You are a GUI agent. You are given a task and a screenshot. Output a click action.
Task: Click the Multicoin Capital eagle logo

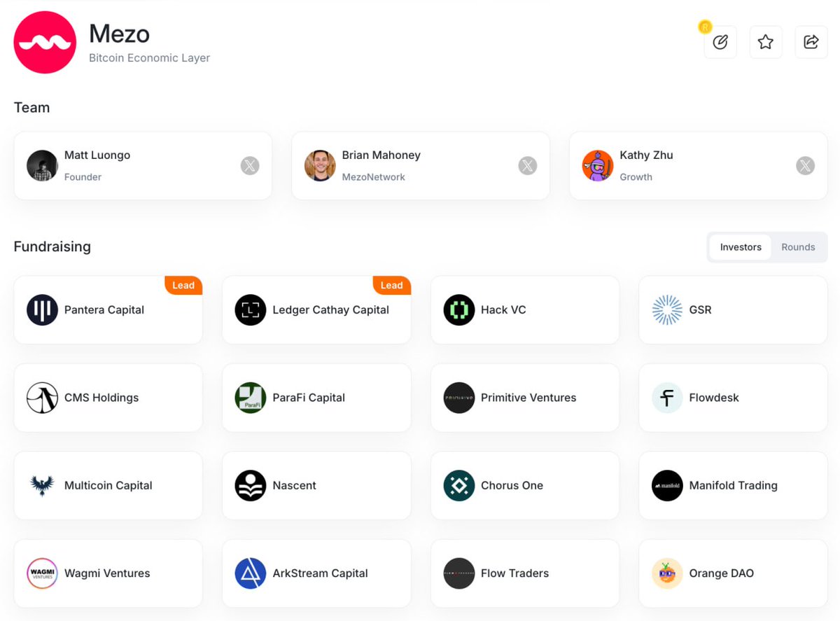[42, 485]
